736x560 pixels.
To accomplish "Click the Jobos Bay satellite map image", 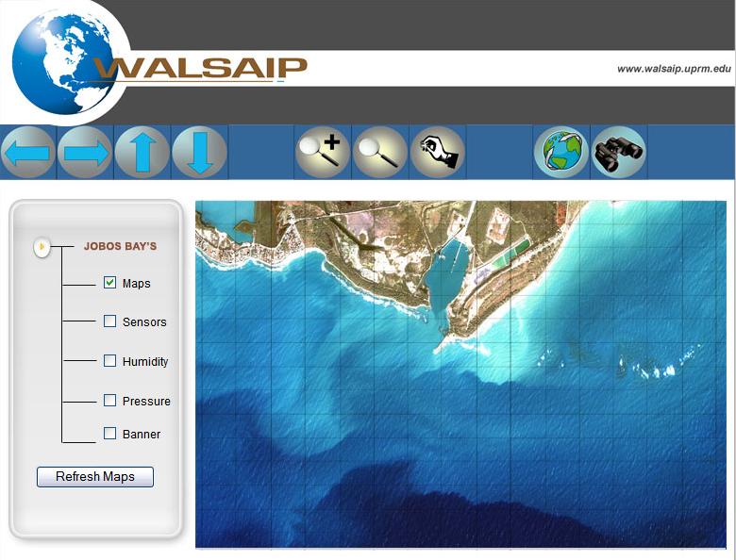I will [460, 374].
